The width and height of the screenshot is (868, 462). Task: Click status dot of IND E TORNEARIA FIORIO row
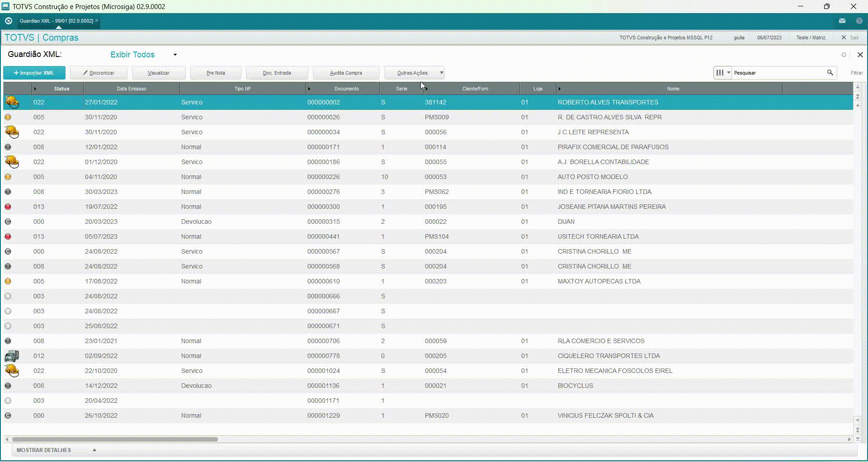pos(8,192)
